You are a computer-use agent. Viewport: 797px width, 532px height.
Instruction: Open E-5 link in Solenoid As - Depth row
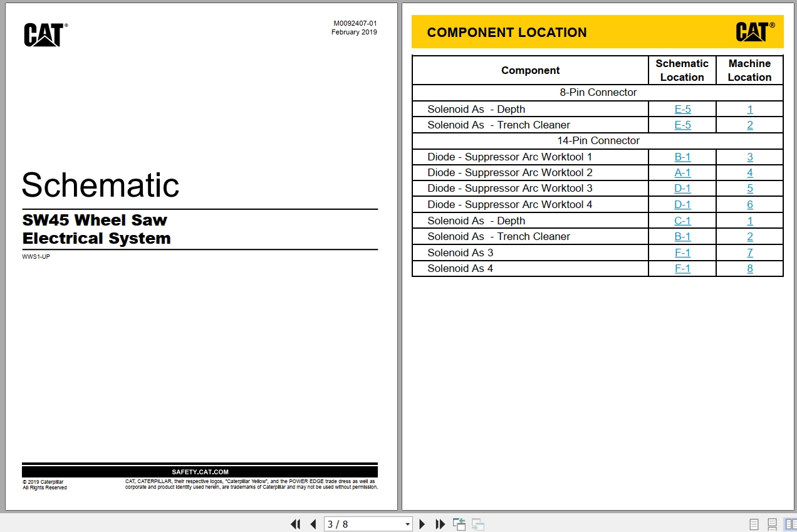pos(682,109)
